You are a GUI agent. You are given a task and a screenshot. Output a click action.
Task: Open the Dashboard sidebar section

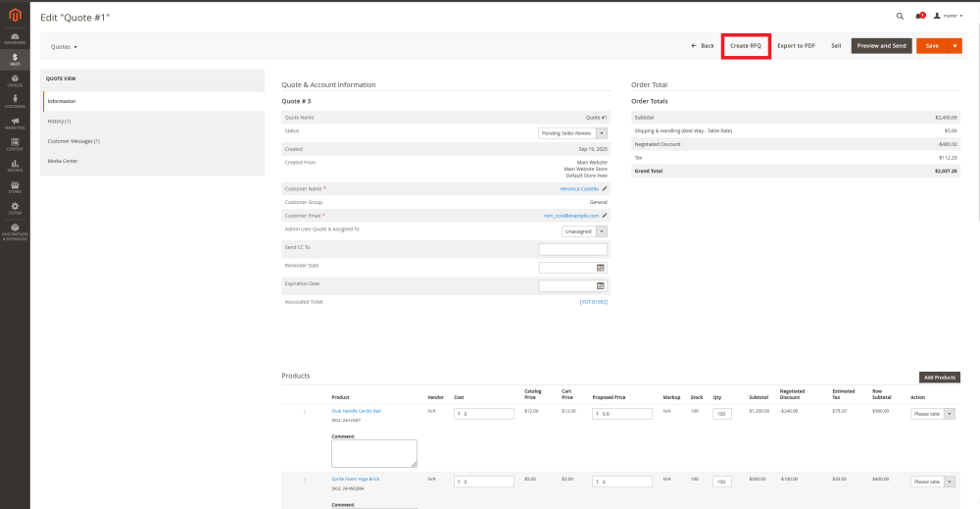click(x=15, y=39)
